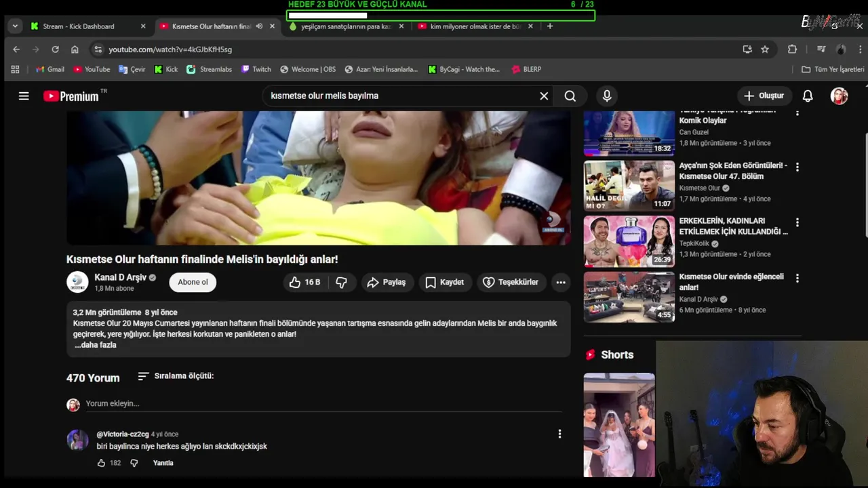This screenshot has width=868, height=488.
Task: Bookmark this page with the star
Action: point(765,49)
